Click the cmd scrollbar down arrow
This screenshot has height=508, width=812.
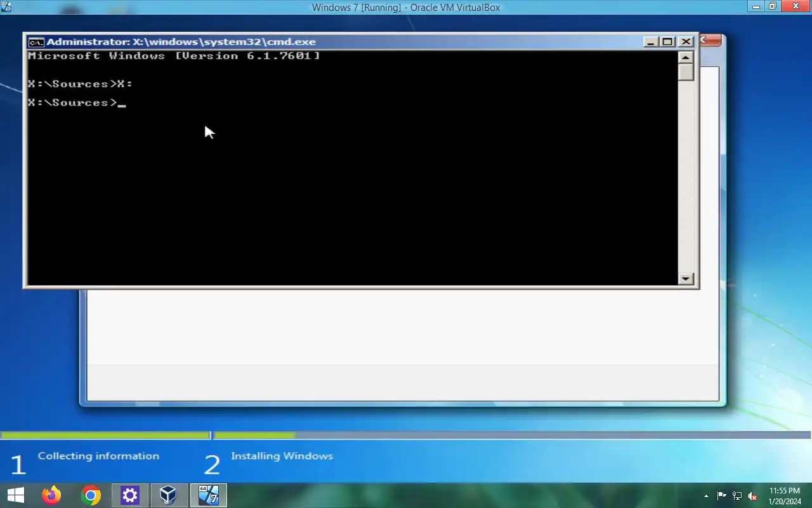click(686, 278)
